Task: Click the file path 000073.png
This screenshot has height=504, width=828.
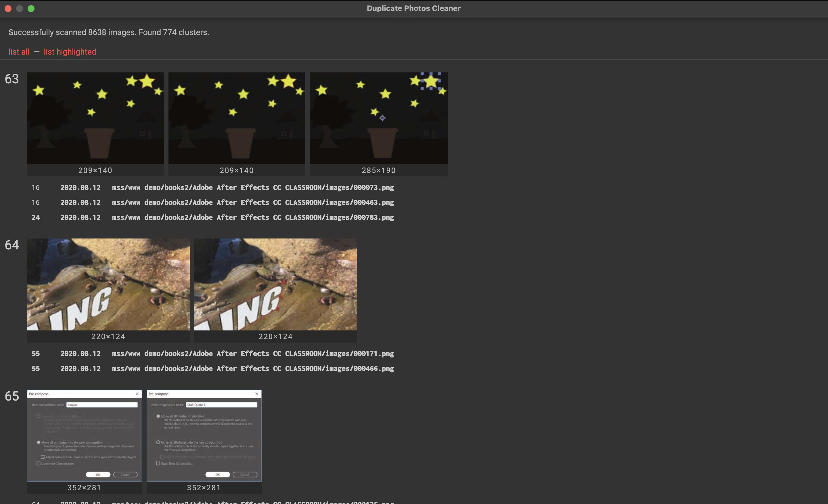Action: pos(253,187)
